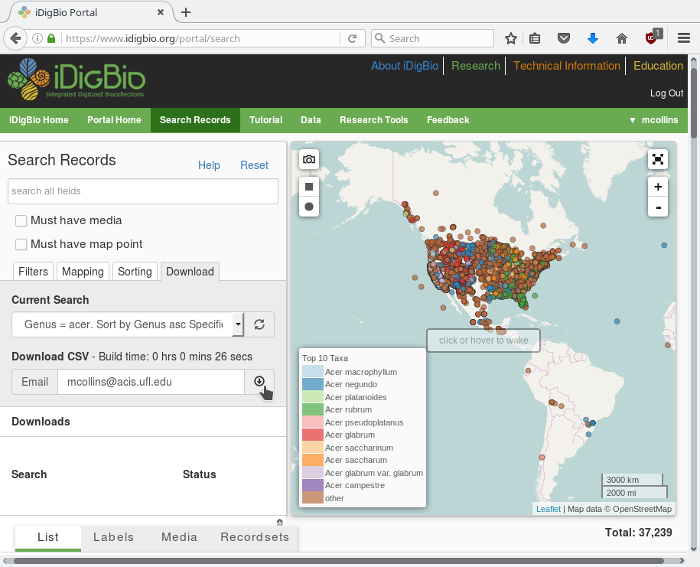The width and height of the screenshot is (700, 567).
Task: Click the map camera snapshot icon
Action: [x=310, y=159]
